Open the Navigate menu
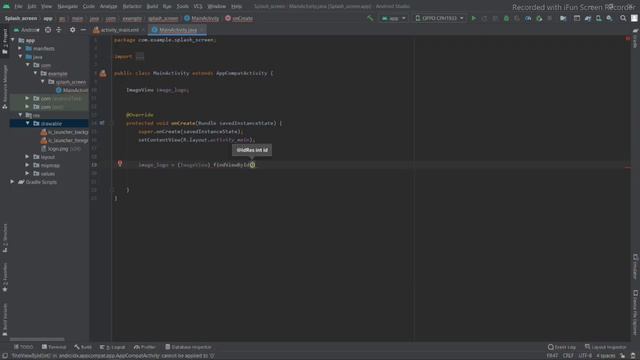640x360 pixels. (67, 7)
